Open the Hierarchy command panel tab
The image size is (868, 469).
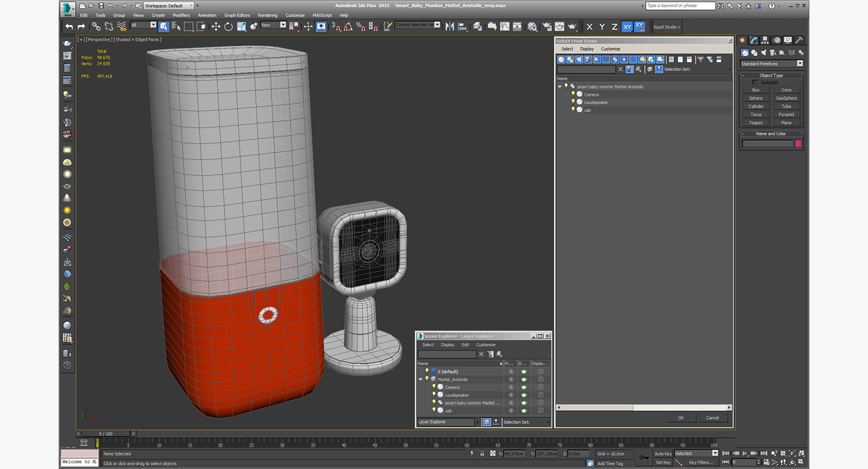click(765, 40)
